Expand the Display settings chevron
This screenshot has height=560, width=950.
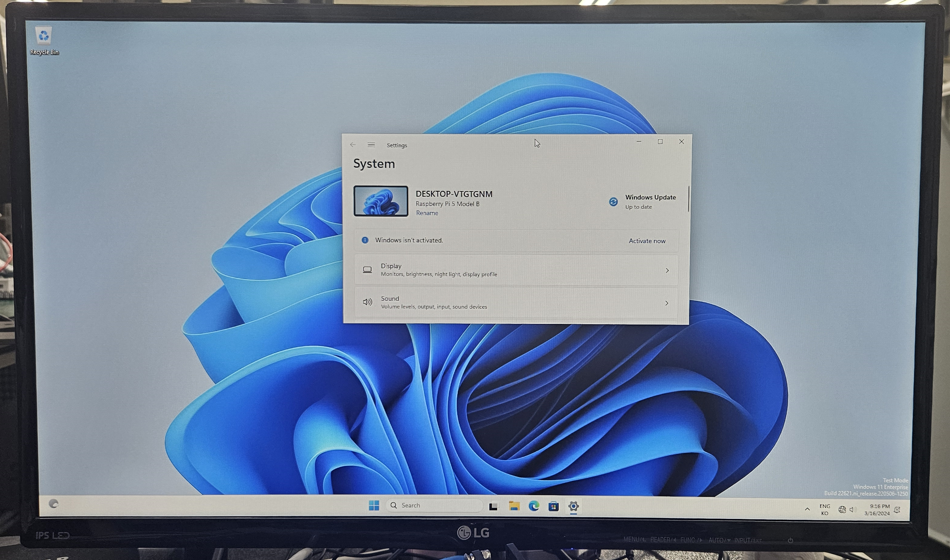(x=667, y=270)
